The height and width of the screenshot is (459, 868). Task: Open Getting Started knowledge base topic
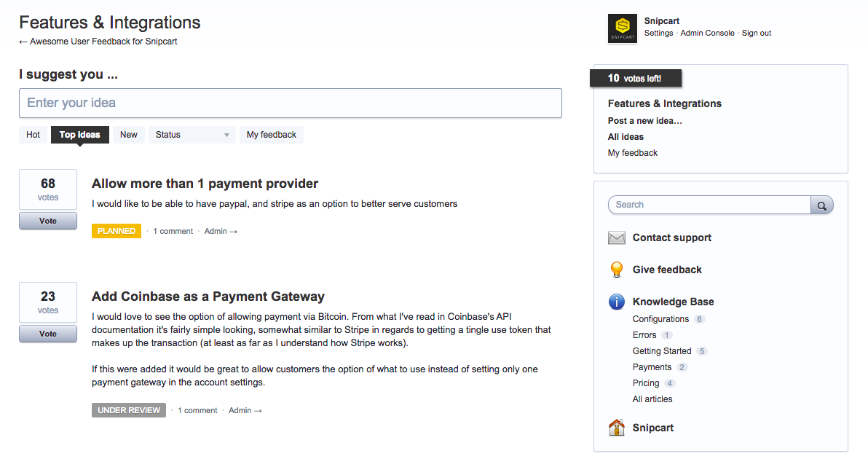[x=662, y=351]
